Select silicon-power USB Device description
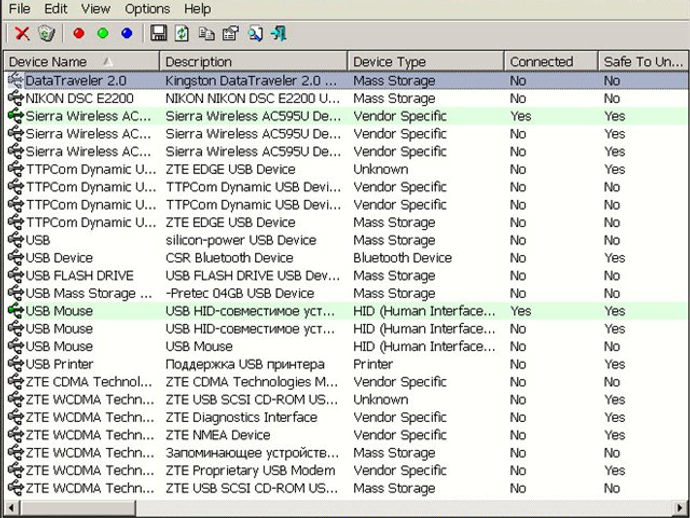Viewport: 690px width, 518px height. (x=241, y=240)
